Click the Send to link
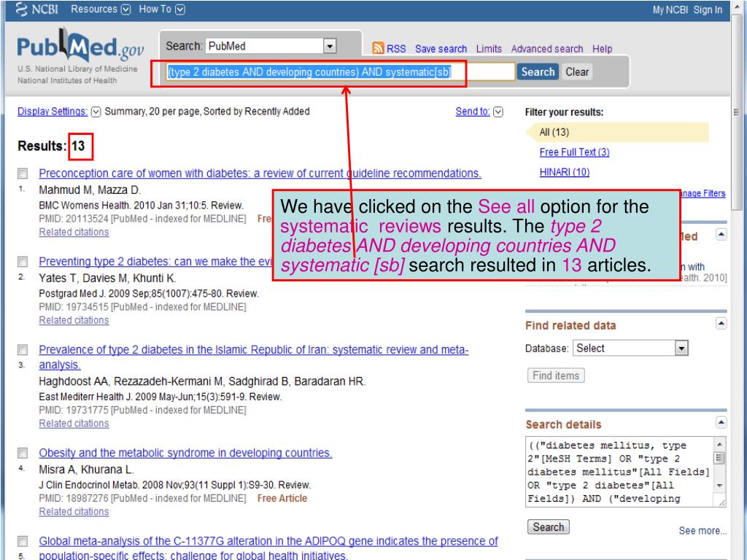The image size is (747, 560). pos(473,112)
